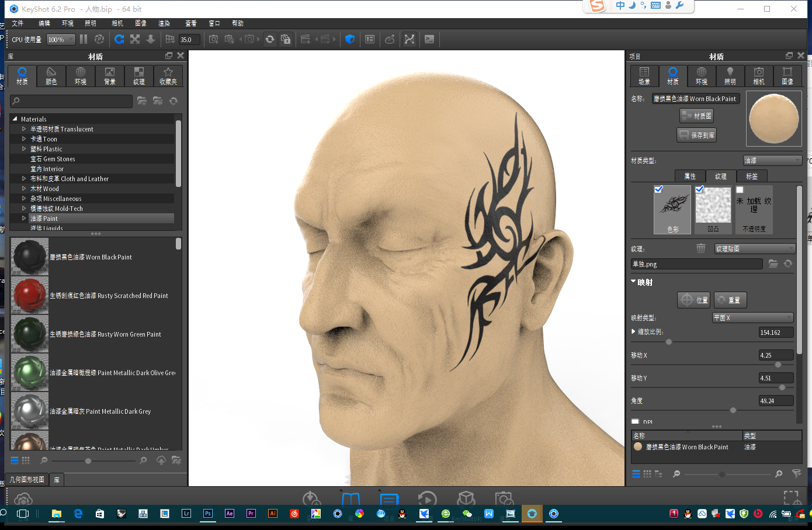Viewport: 812px width, 530px height.
Task: Select the Rusty Scratched Red Paint material thumbnail
Action: click(30, 295)
